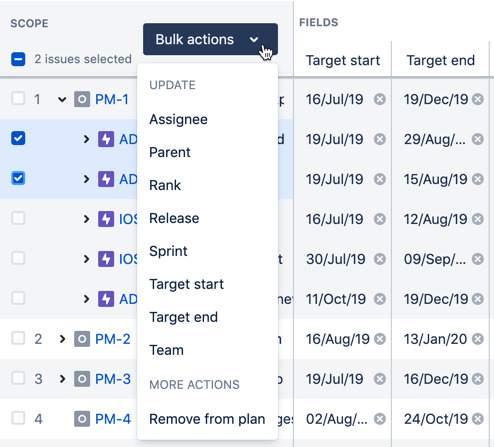Clear PM-1 target start 16/Jul/19
Viewport: 494px width, 447px height.
point(380,99)
